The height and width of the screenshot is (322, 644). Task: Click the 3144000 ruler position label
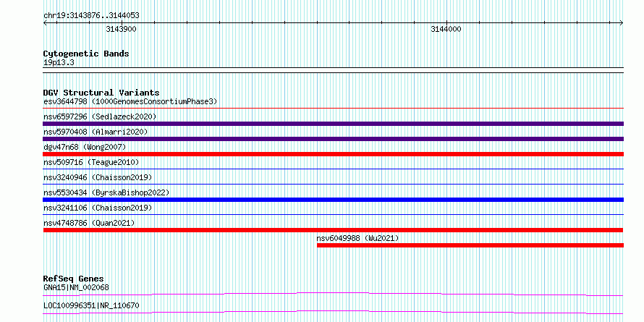pos(446,29)
